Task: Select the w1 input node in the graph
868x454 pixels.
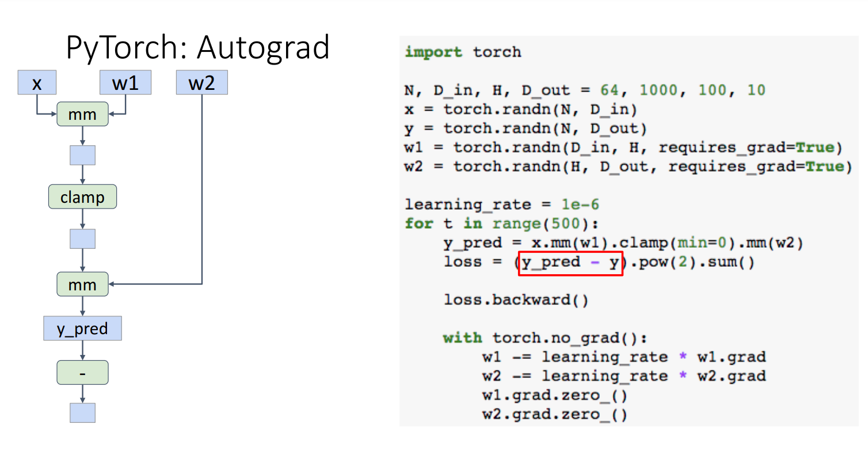Action: coord(125,83)
